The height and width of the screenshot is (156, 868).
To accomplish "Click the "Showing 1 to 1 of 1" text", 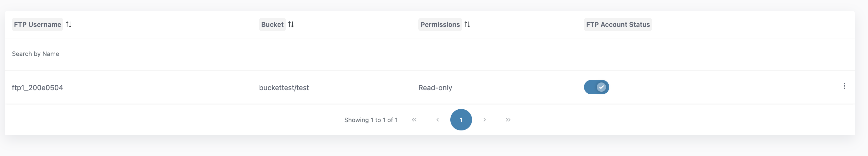I will 371,120.
